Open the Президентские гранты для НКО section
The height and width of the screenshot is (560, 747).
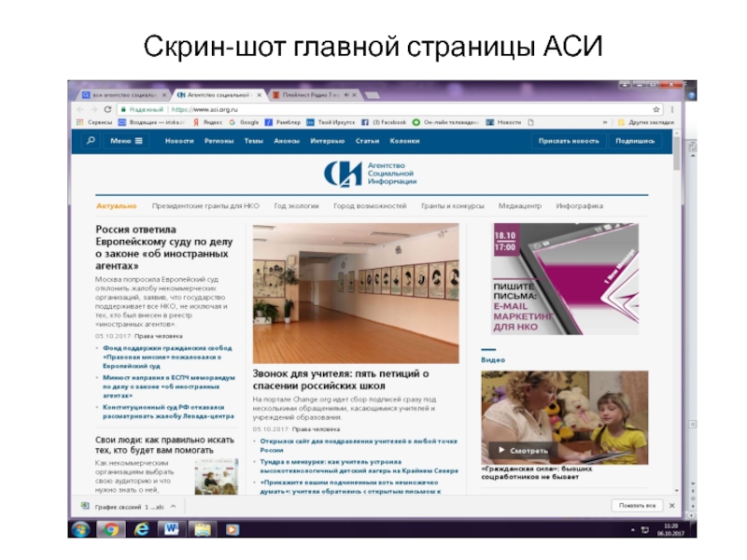click(205, 205)
